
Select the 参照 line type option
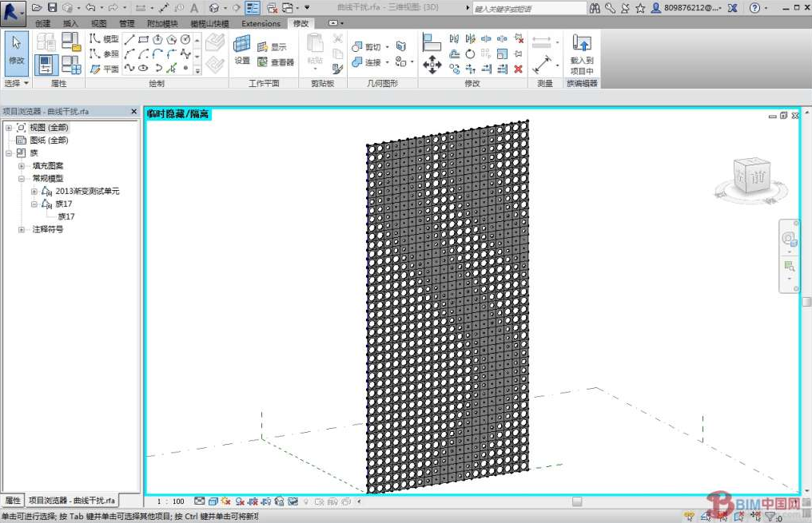click(104, 54)
